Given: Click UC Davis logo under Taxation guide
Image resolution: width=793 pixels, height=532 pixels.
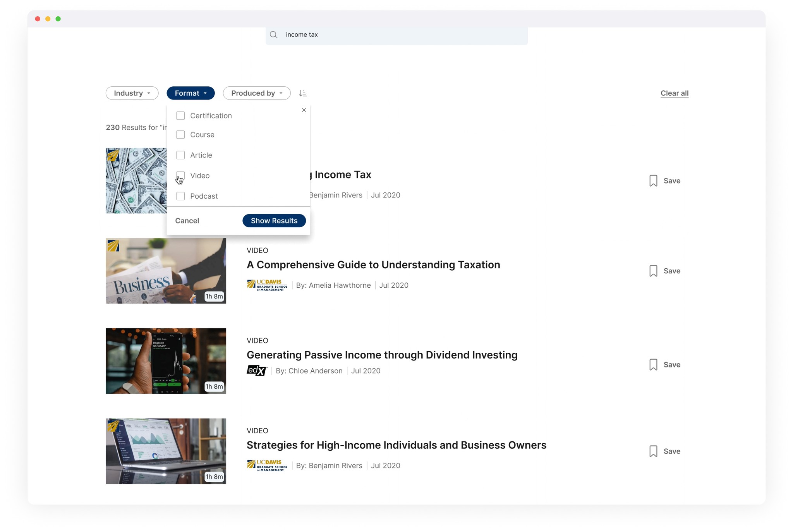Looking at the screenshot, I should click(x=267, y=285).
